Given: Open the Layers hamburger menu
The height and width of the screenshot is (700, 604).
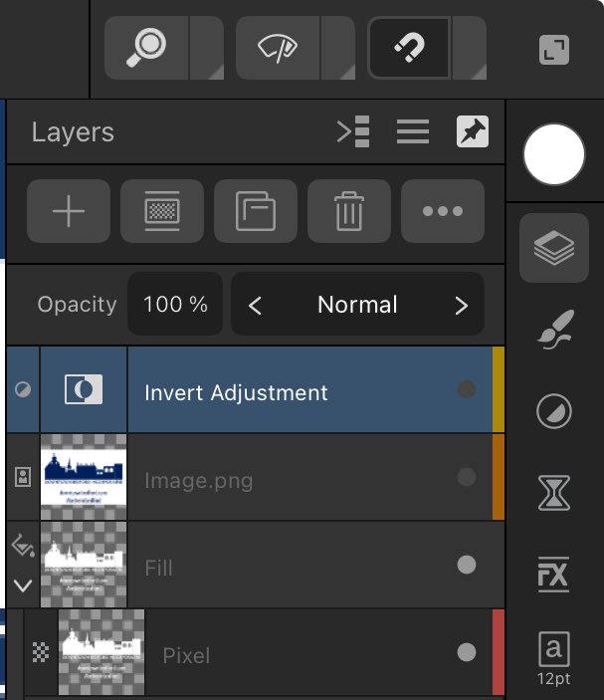Looking at the screenshot, I should click(x=413, y=131).
